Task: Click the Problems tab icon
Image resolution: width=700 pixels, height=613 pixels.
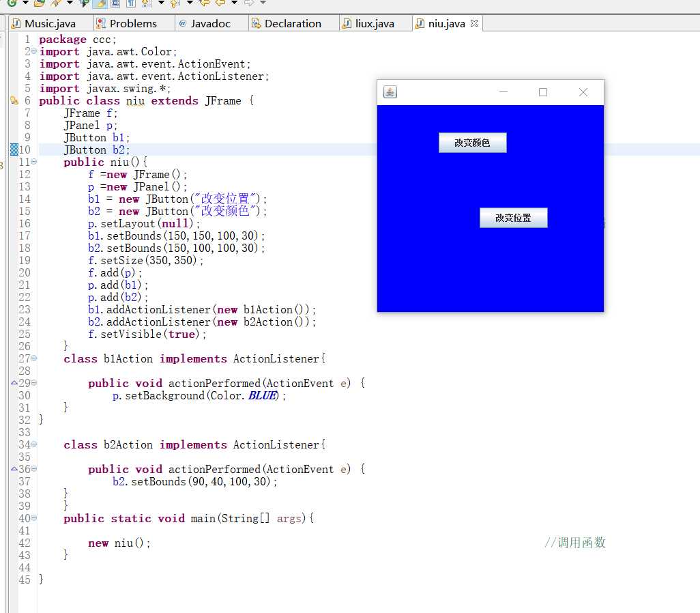Action: coord(102,23)
